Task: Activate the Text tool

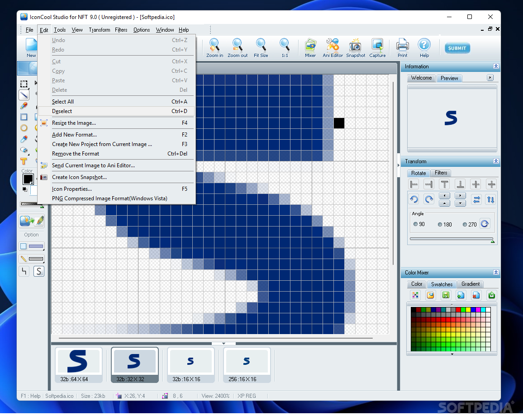Action: click(x=24, y=161)
